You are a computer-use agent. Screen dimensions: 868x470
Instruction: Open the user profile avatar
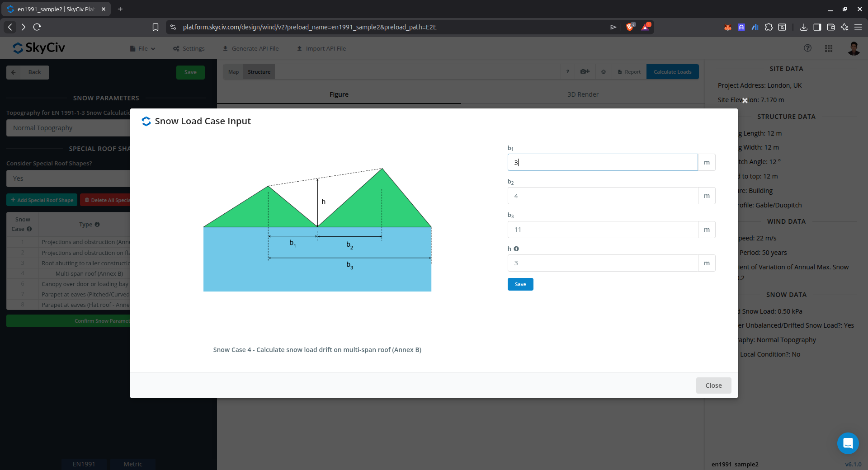click(x=854, y=48)
